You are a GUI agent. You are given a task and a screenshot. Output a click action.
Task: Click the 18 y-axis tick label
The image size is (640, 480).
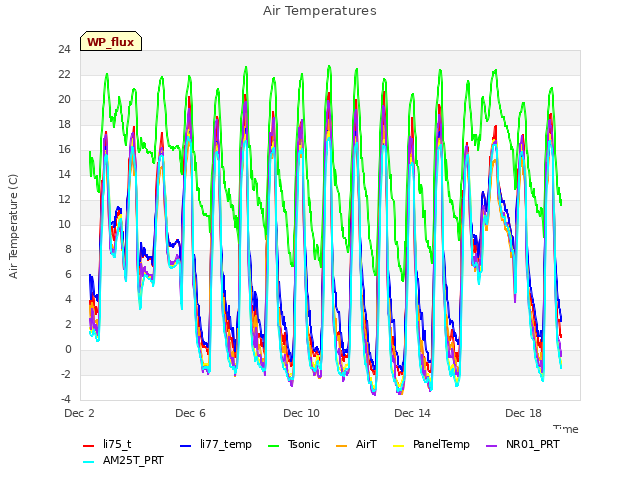[64, 124]
